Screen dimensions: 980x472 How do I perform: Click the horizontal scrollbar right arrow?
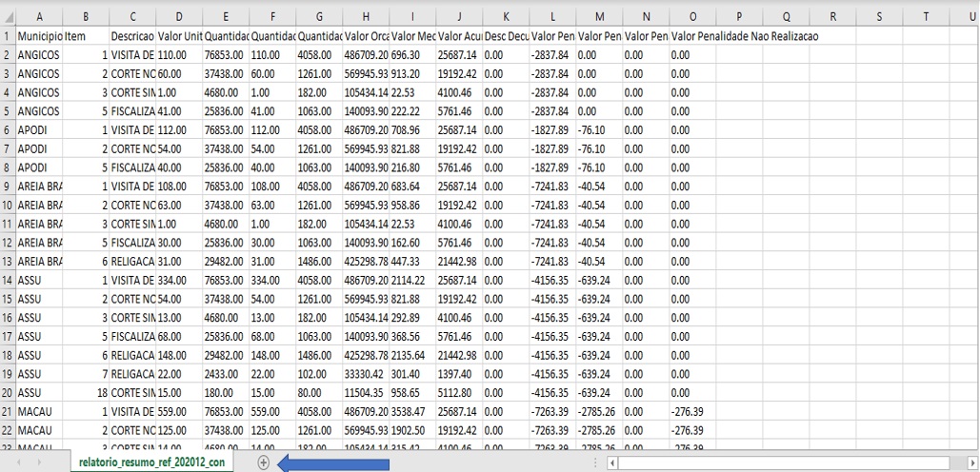click(x=970, y=462)
